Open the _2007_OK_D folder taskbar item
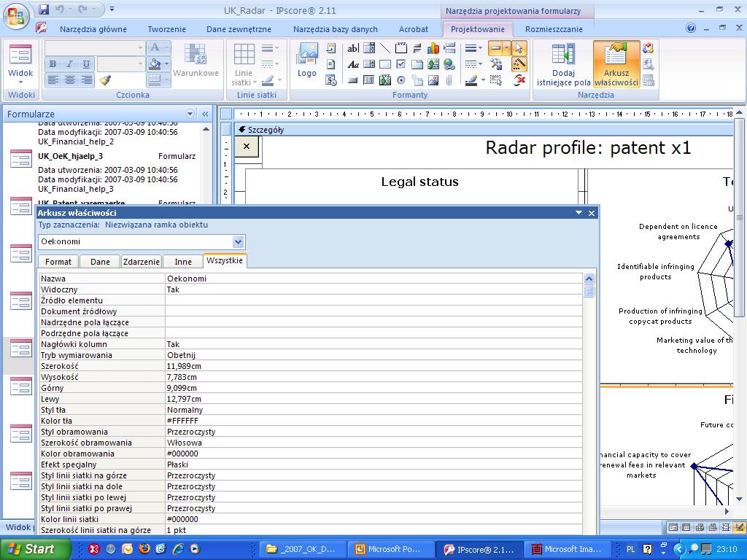Viewport: 747px width, 560px height. (x=303, y=549)
